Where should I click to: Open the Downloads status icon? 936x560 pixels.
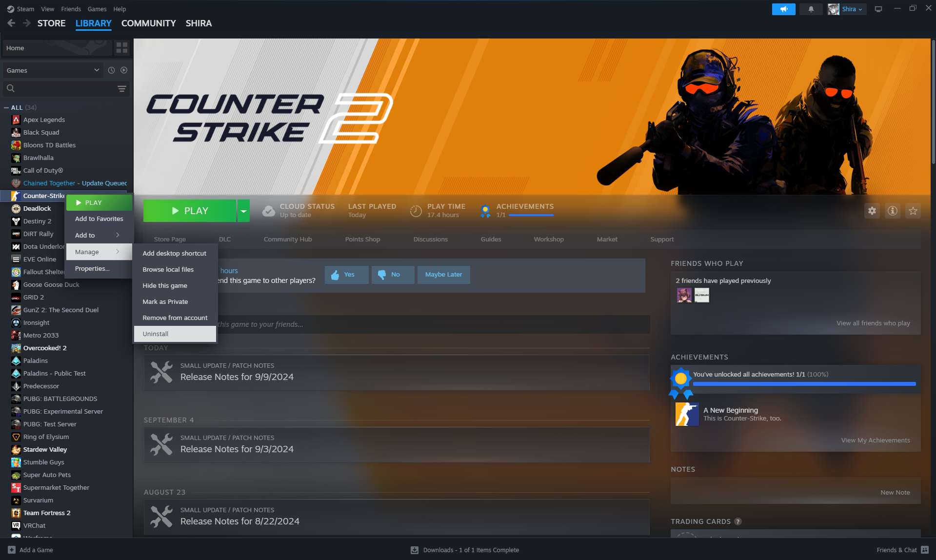pos(415,550)
